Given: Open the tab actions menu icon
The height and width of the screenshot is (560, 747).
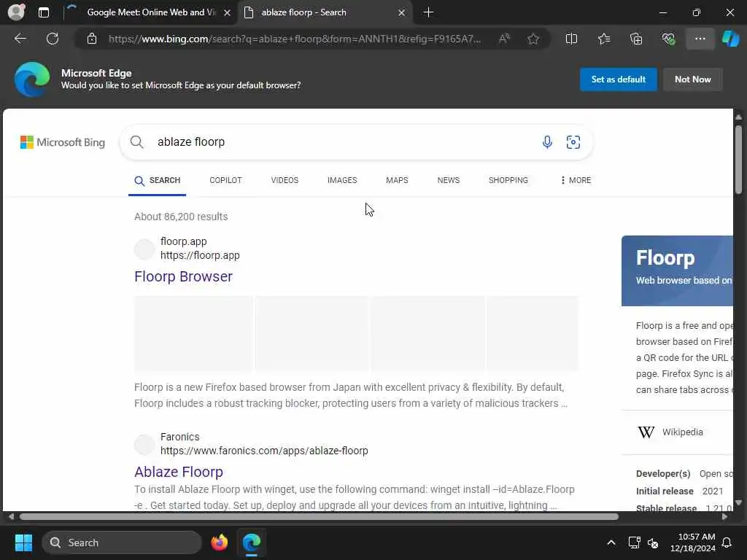Looking at the screenshot, I should pyautogui.click(x=43, y=12).
